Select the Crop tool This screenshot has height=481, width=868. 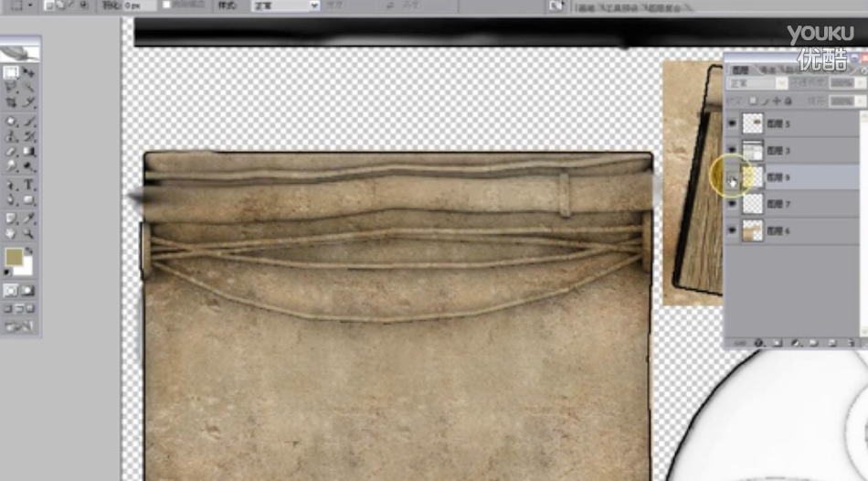click(11, 102)
